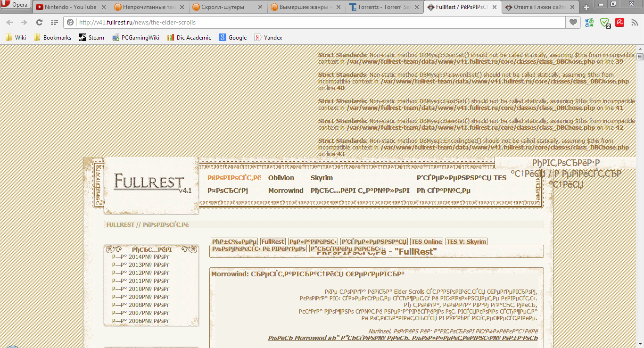
Task: Click the site info globe icon in address bar
Action: (x=70, y=22)
